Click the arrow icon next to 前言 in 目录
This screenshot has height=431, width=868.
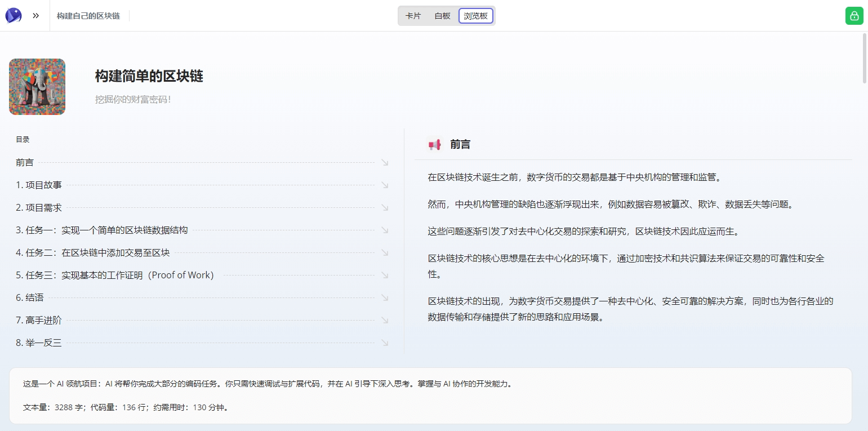385,162
